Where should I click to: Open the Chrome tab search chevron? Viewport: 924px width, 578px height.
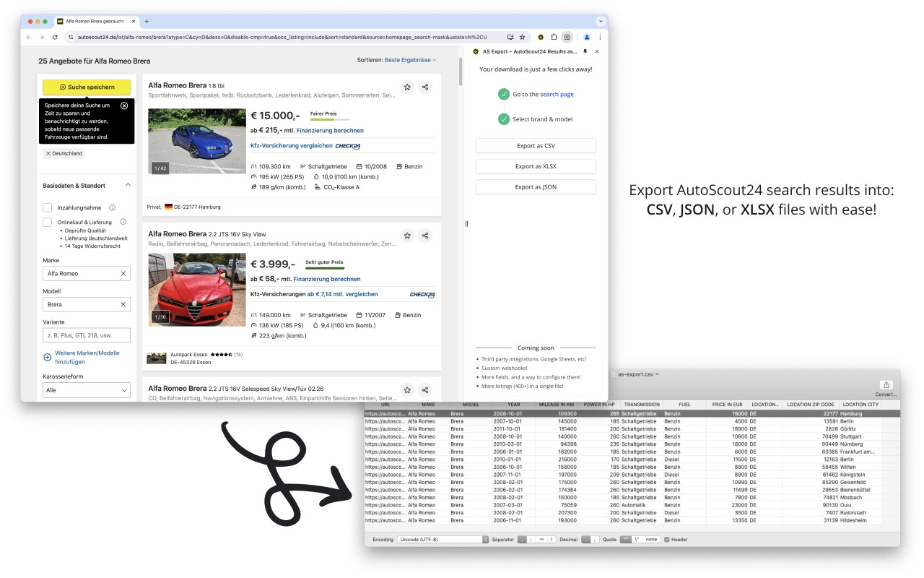pyautogui.click(x=600, y=22)
